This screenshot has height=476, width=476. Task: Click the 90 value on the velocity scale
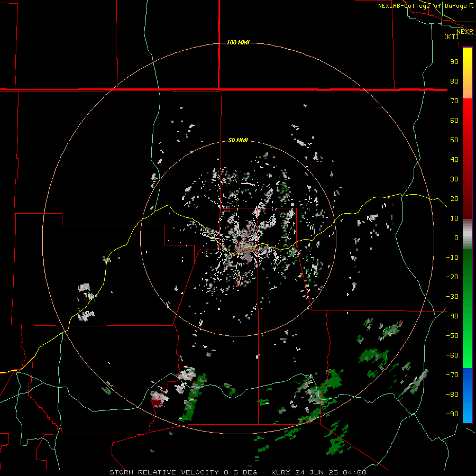pyautogui.click(x=454, y=62)
